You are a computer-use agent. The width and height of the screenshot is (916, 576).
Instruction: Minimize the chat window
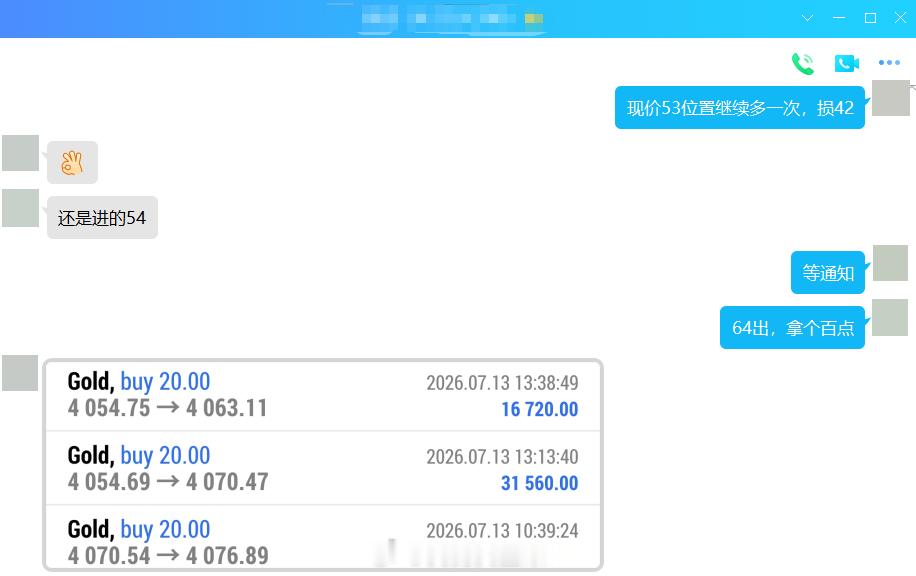839,18
